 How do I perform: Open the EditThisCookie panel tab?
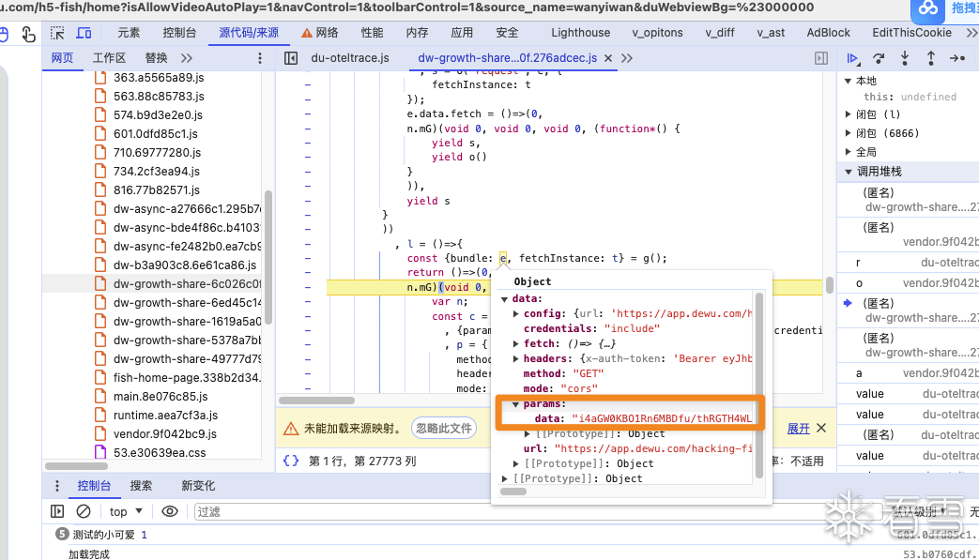tap(912, 33)
